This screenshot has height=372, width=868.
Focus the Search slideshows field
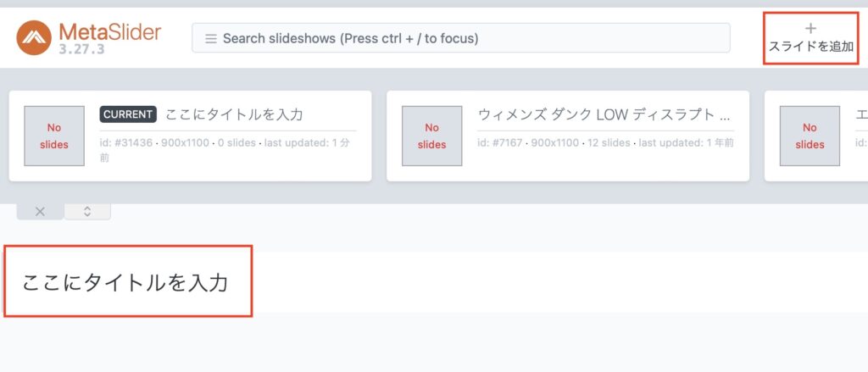(x=460, y=38)
